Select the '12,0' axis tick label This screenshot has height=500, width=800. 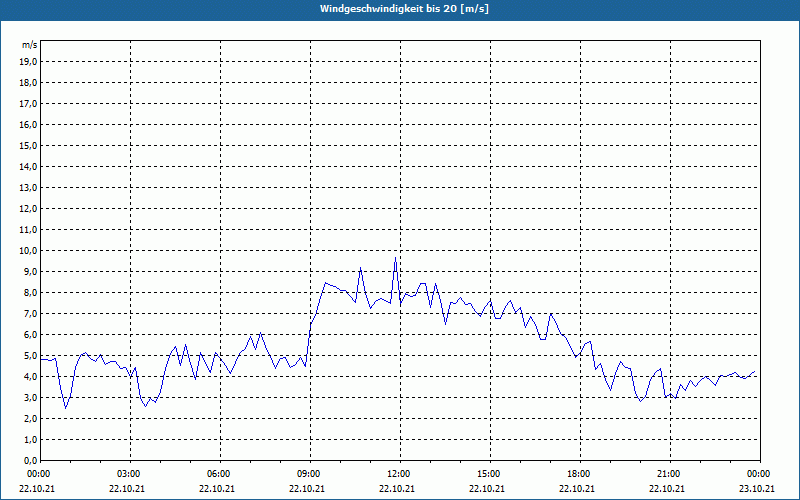(x=29, y=209)
